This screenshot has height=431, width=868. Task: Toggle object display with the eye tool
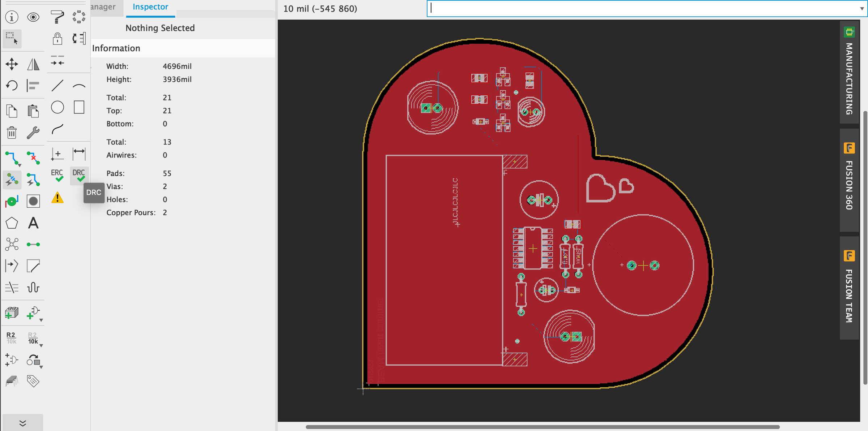tap(33, 17)
